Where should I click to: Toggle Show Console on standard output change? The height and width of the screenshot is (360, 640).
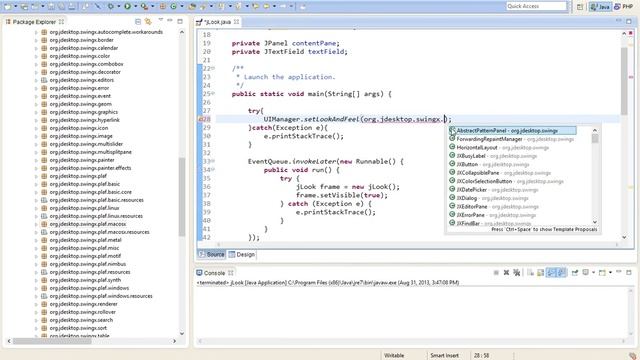point(551,272)
